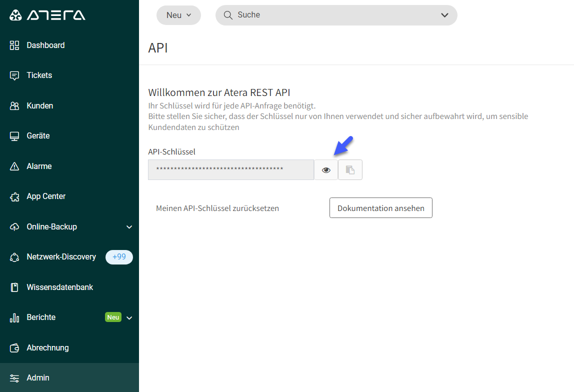Open Abrechnung in sidebar
The height and width of the screenshot is (392, 574).
click(x=69, y=347)
